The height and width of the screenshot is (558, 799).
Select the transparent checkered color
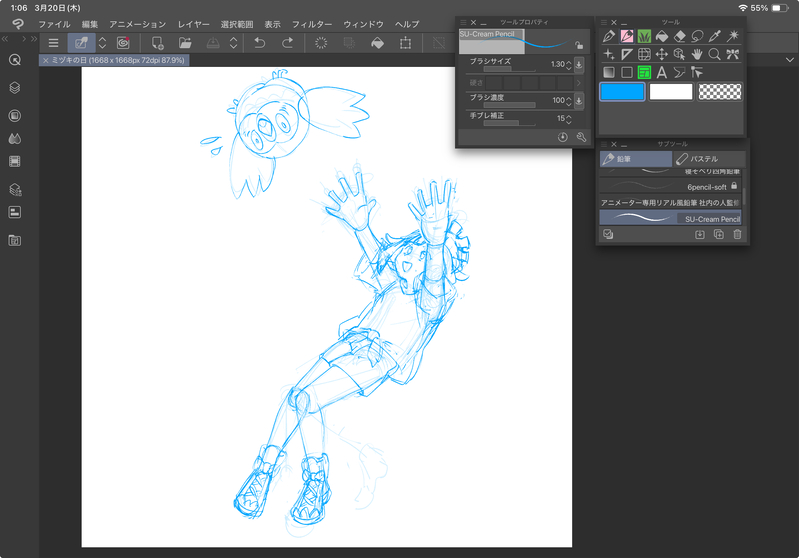click(x=722, y=92)
